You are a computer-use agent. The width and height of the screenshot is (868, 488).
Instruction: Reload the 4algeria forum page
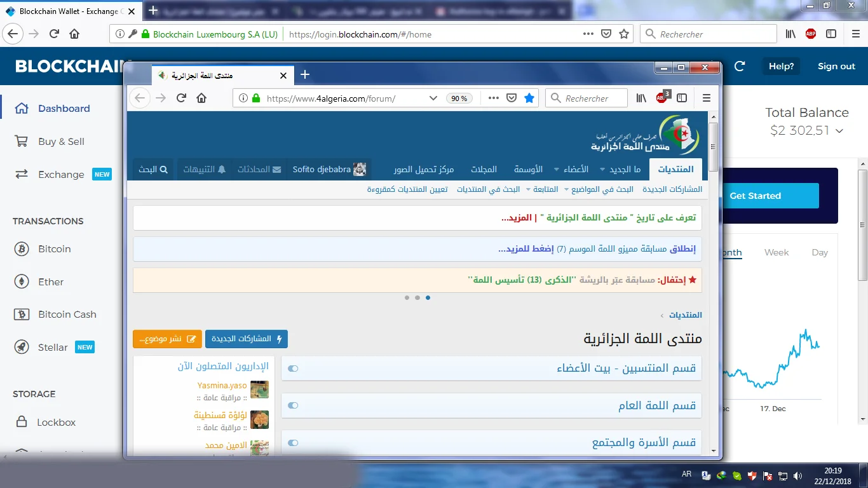[x=181, y=98]
